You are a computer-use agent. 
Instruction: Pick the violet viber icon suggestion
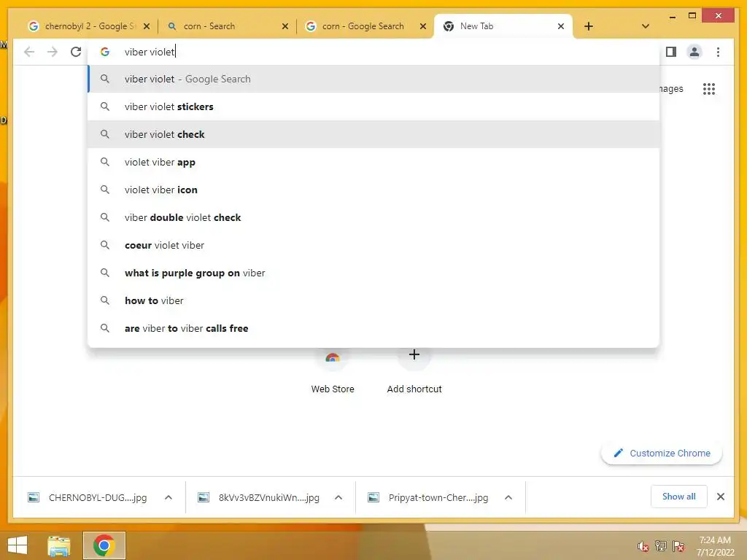click(374, 190)
